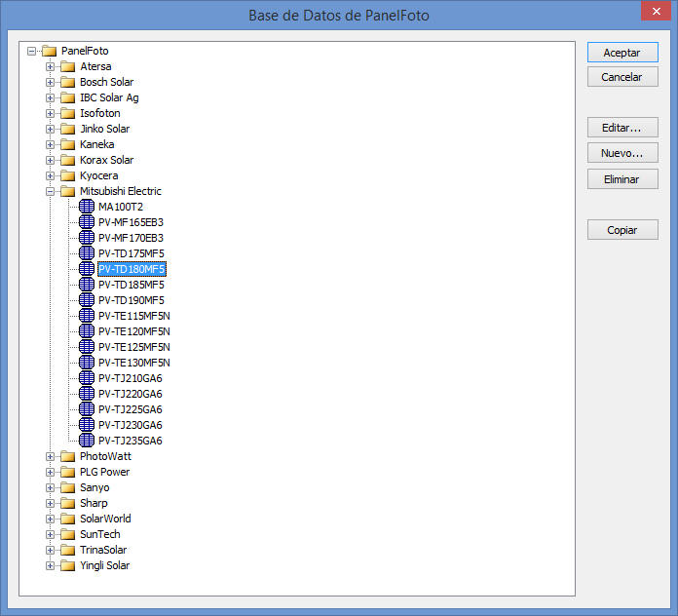Click the panel icon next to PV-MF165EB3
The width and height of the screenshot is (678, 616).
tap(87, 222)
